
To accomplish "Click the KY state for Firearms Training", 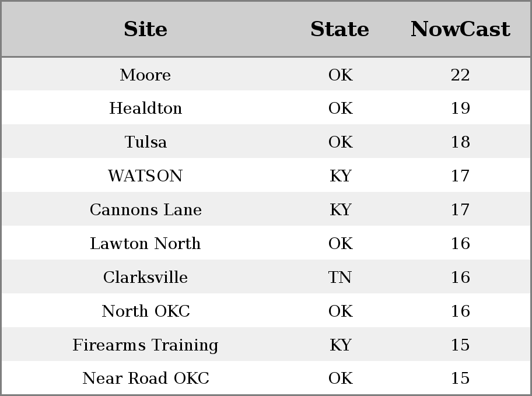I will coord(340,345).
